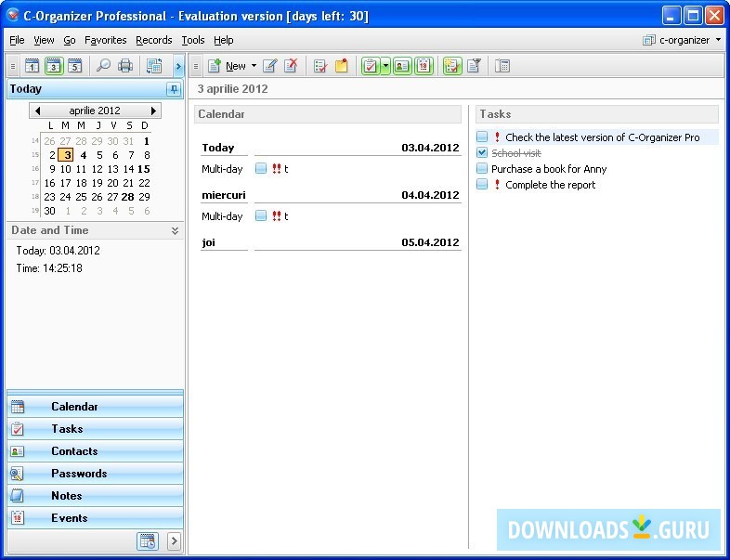The width and height of the screenshot is (730, 560).
Task: Click the 05.04.2012 date heading
Action: tap(430, 242)
